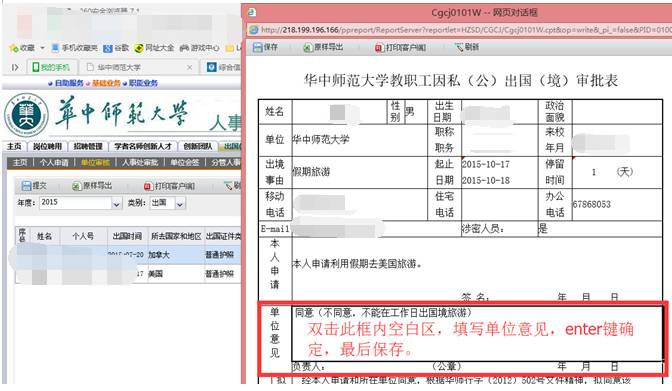The height and width of the screenshot is (391, 672).
Task: Expand the 收藏 favorites dropdown arrow
Action: pyautogui.click(x=42, y=48)
